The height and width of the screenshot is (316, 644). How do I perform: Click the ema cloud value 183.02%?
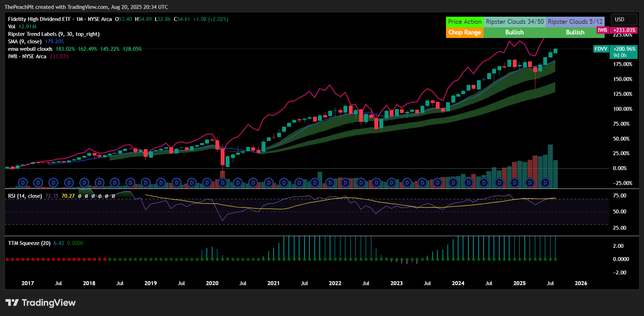(x=65, y=49)
